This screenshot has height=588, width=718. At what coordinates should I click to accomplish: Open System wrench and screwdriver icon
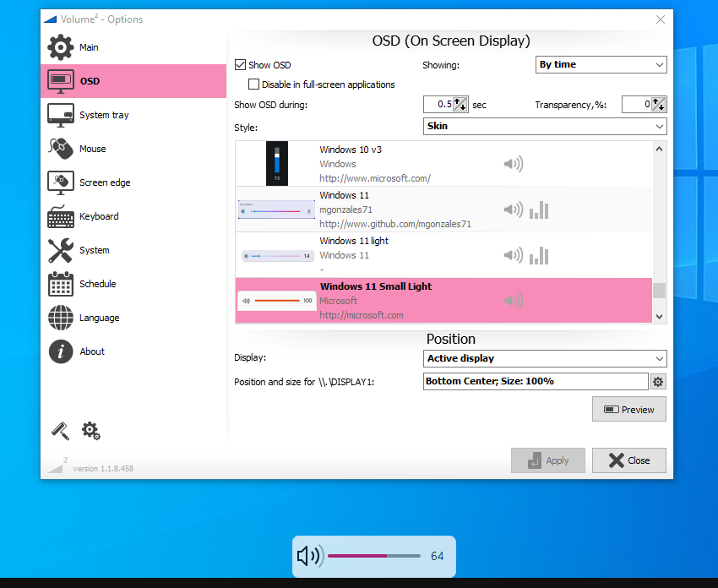point(61,250)
